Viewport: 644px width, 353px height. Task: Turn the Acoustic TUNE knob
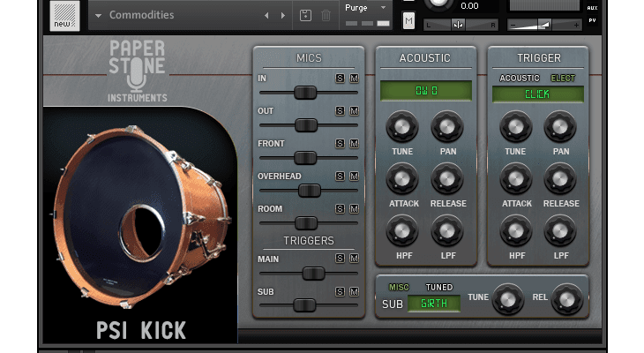pyautogui.click(x=402, y=128)
